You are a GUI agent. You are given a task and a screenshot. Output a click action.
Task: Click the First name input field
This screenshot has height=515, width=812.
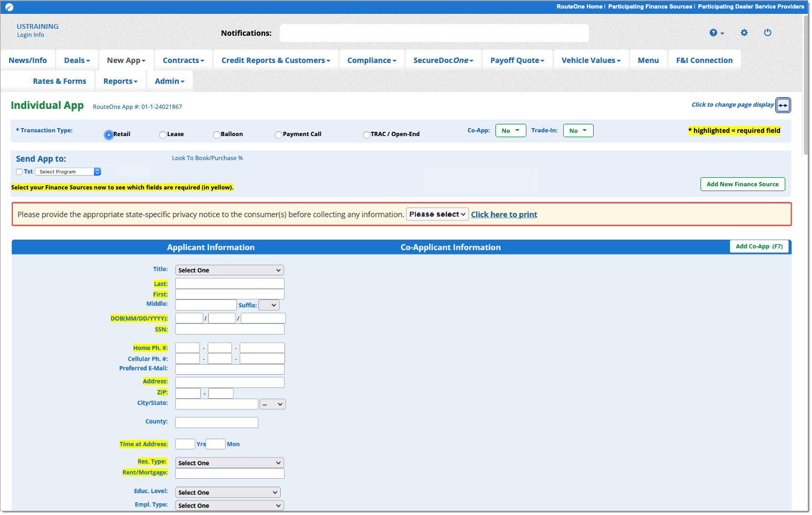(230, 295)
